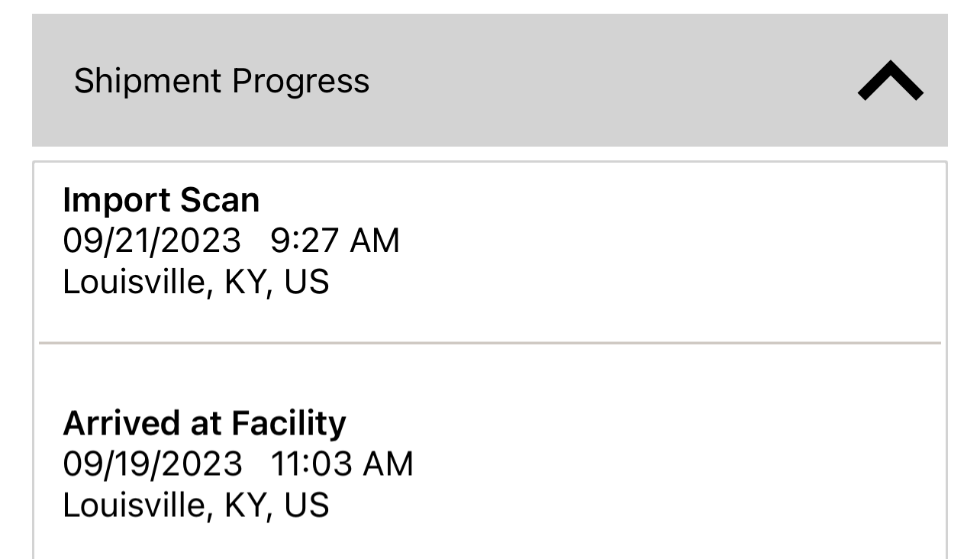Screen dimensions: 980x559
Task: Select the Arrived at Facility event title
Action: click(x=205, y=423)
